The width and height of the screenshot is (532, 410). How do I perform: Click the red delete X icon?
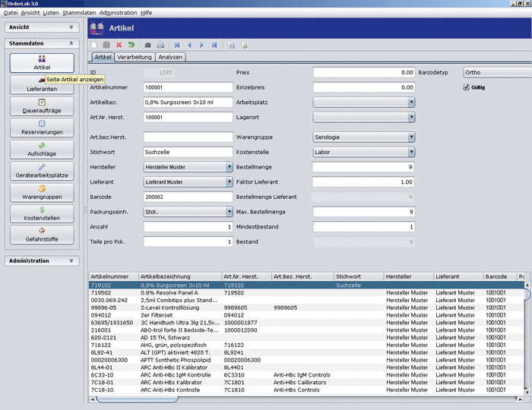[x=119, y=46]
